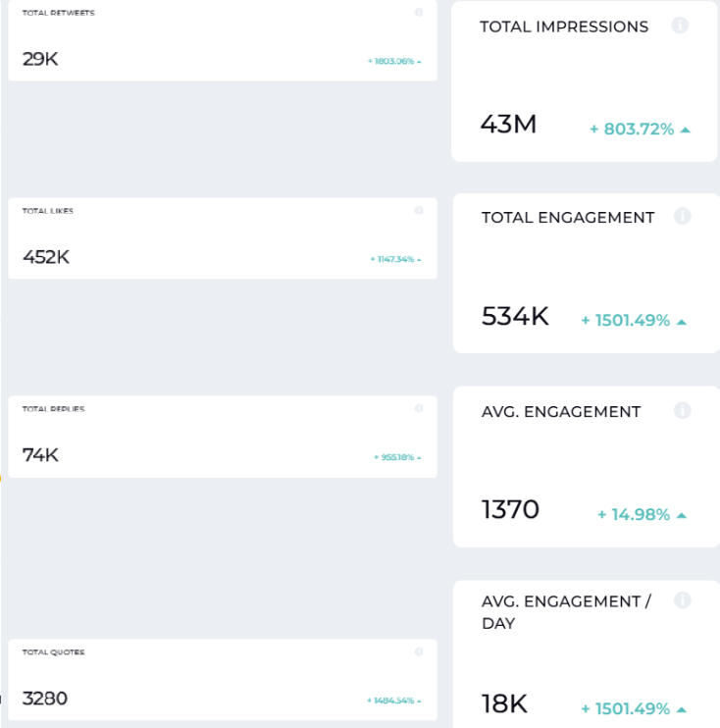Click the Total Impressions card title
720x728 pixels.
[x=564, y=26]
